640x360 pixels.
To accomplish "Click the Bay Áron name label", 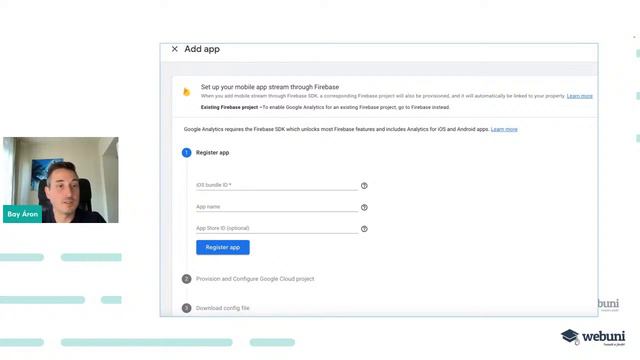I will click(22, 214).
